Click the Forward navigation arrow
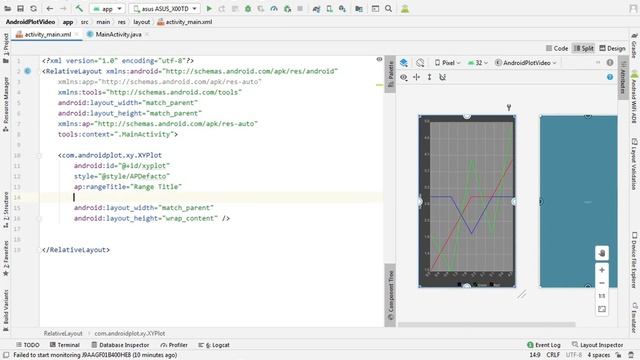The height and width of the screenshot is (360, 640). (x=63, y=9)
